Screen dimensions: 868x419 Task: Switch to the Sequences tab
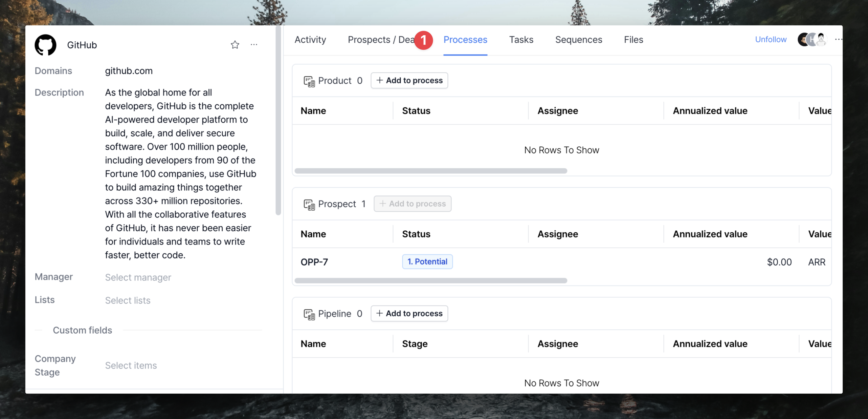click(578, 40)
